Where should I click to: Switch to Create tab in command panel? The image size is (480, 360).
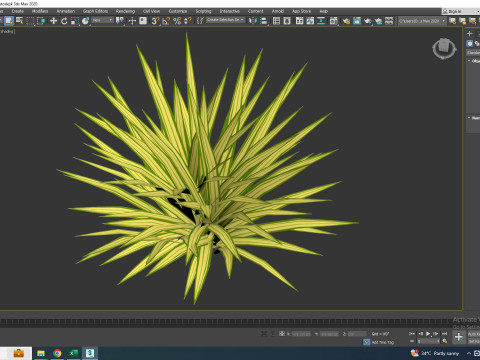[470, 34]
